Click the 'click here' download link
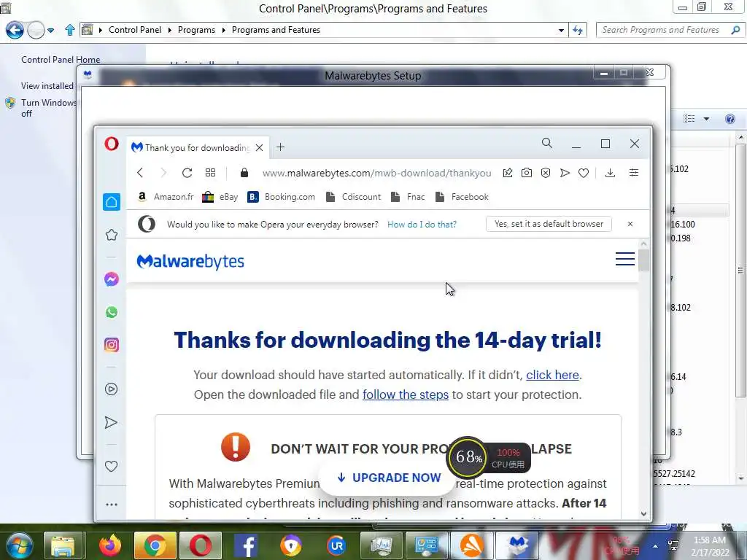747x560 pixels. pos(552,376)
